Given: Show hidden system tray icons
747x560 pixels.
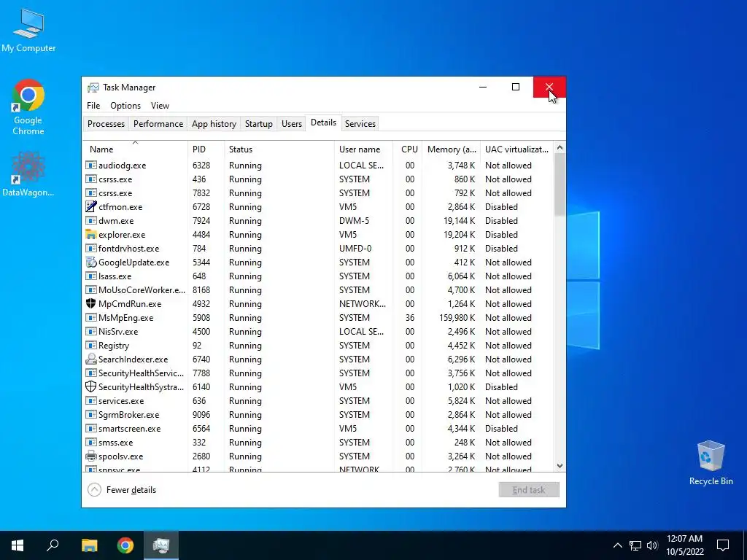Looking at the screenshot, I should tap(617, 545).
